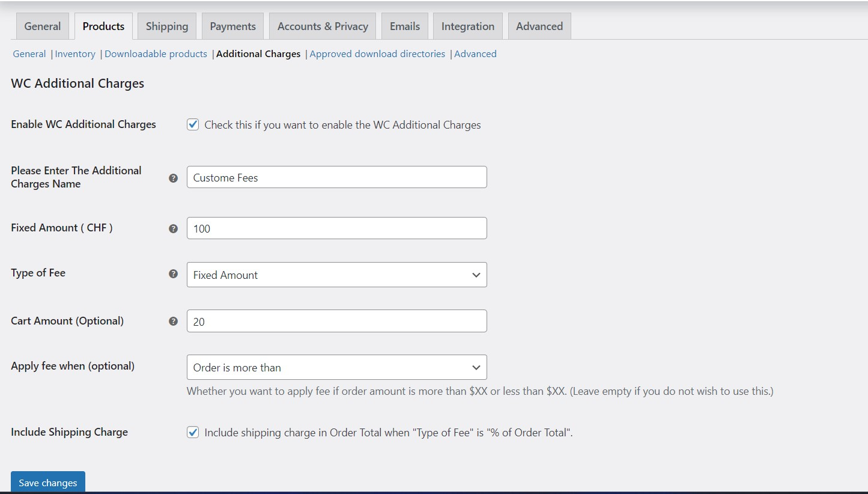Image resolution: width=868 pixels, height=494 pixels.
Task: Open the General sub-section link
Action: pos(29,53)
